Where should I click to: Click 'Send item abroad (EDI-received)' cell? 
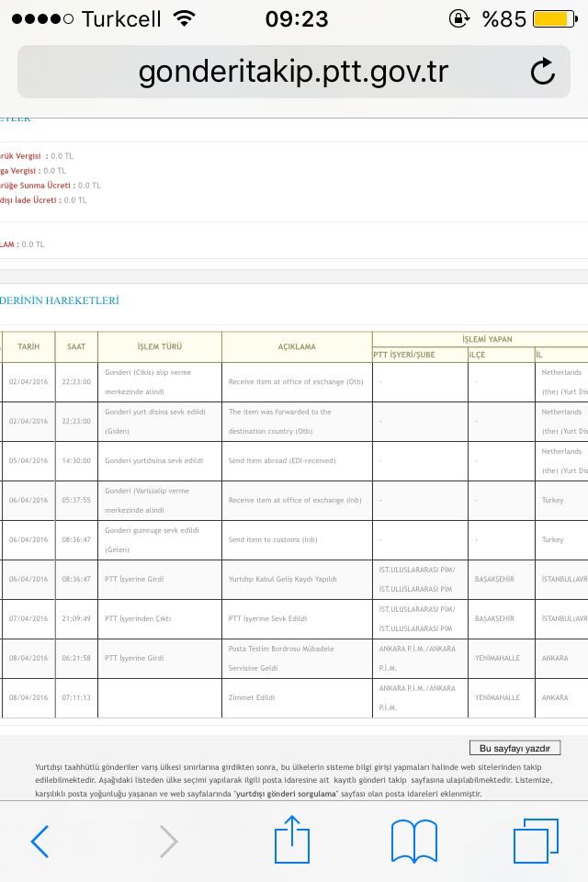[x=297, y=460]
